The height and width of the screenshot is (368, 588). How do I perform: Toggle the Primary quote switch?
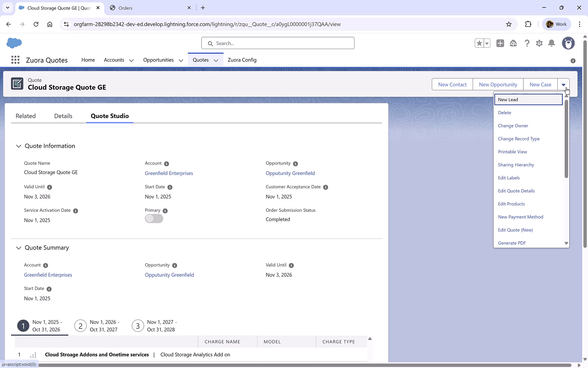(154, 218)
